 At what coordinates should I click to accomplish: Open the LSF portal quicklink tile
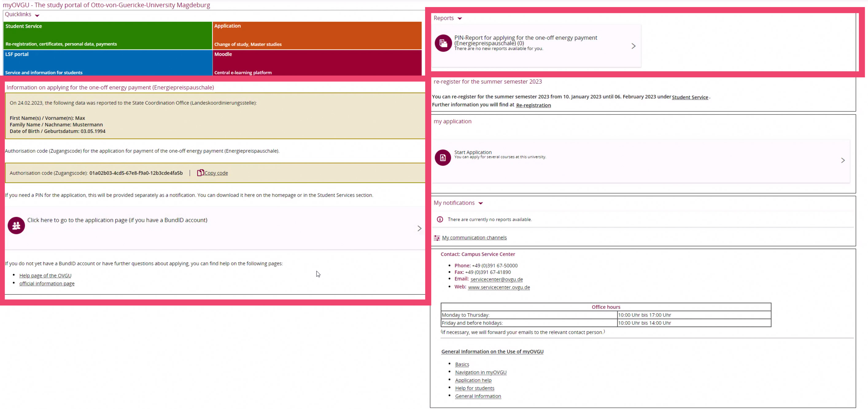pyautogui.click(x=107, y=63)
